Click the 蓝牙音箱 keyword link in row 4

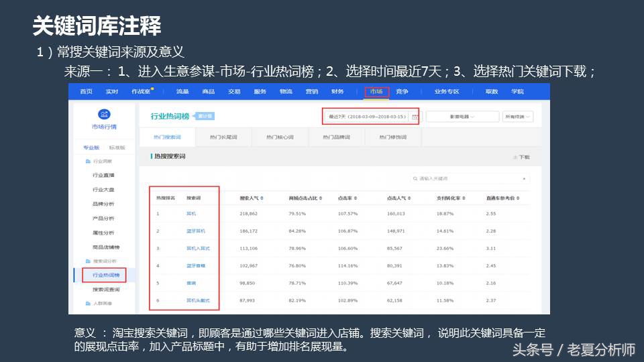click(x=196, y=265)
